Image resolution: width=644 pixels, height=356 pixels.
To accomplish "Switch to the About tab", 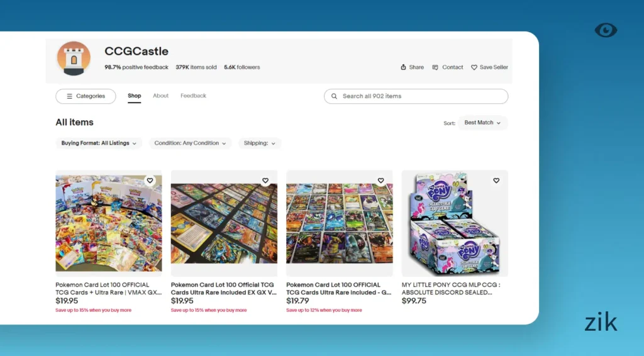I will tap(160, 96).
